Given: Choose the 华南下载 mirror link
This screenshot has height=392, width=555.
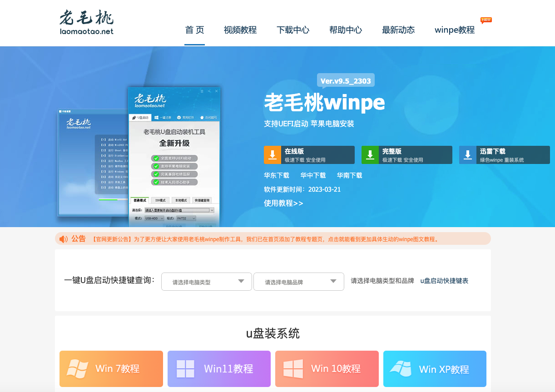Looking at the screenshot, I should click(350, 175).
